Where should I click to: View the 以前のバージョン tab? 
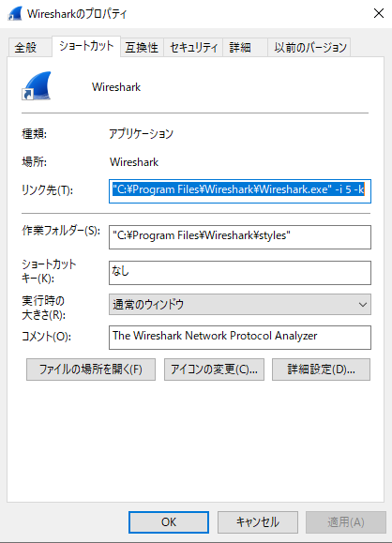point(310,48)
